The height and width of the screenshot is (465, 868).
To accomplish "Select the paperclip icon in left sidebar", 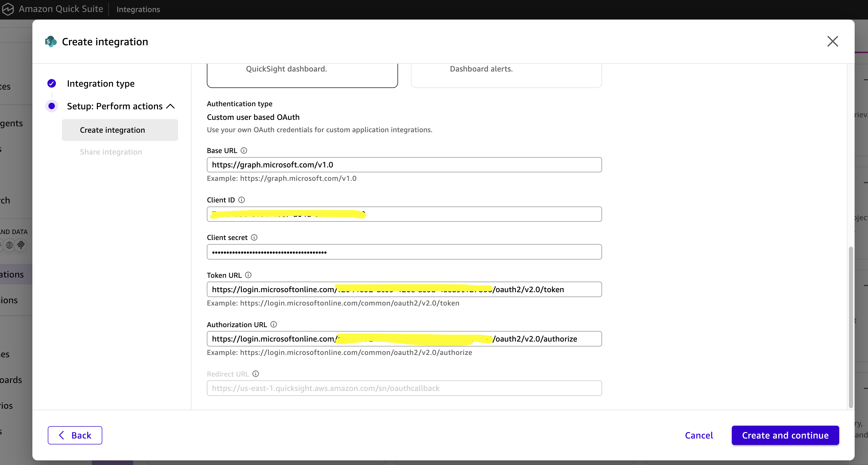I will [21, 245].
